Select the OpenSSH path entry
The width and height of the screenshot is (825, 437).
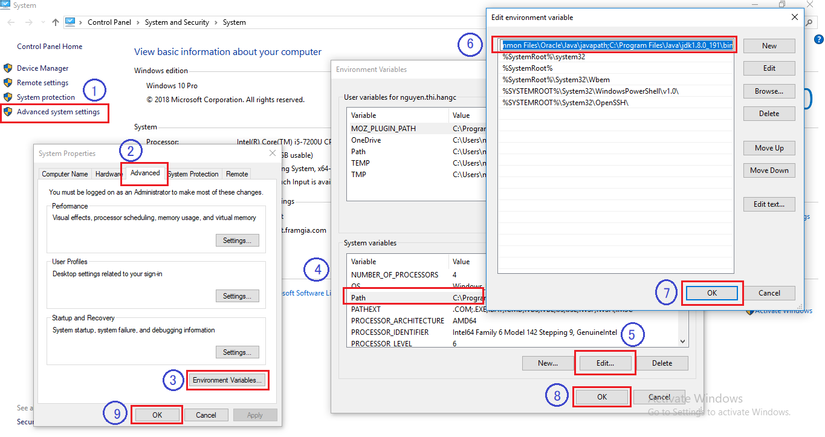click(616, 103)
